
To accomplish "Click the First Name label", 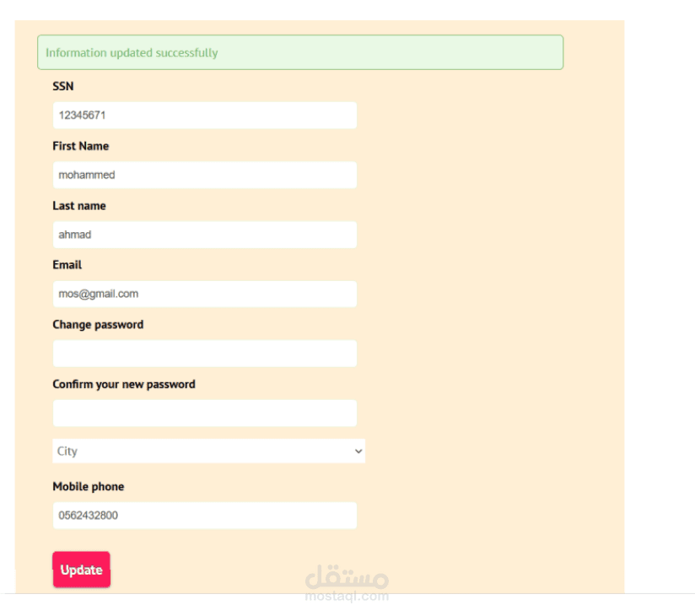I will [81, 146].
